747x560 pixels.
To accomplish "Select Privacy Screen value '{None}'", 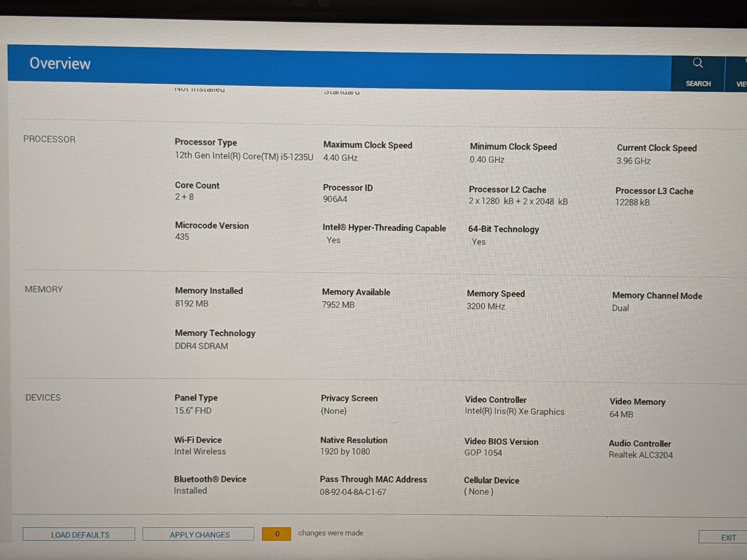I will click(x=334, y=411).
